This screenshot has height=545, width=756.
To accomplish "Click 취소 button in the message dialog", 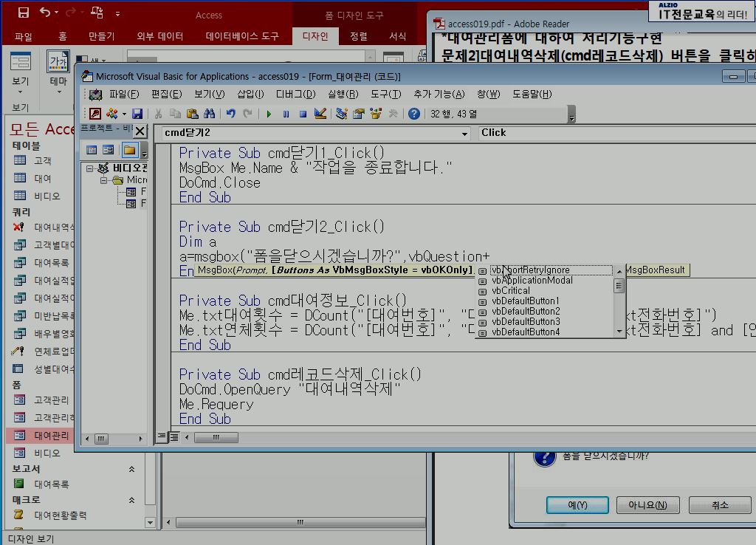I will point(720,505).
